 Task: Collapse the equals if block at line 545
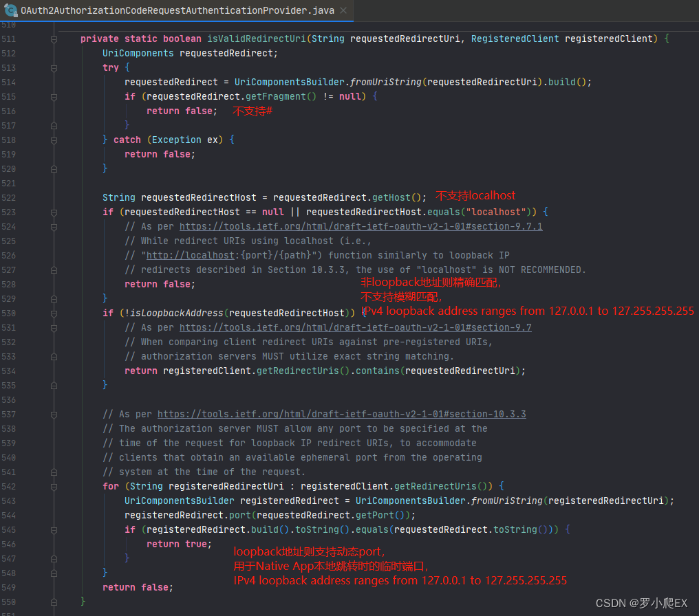pyautogui.click(x=54, y=530)
